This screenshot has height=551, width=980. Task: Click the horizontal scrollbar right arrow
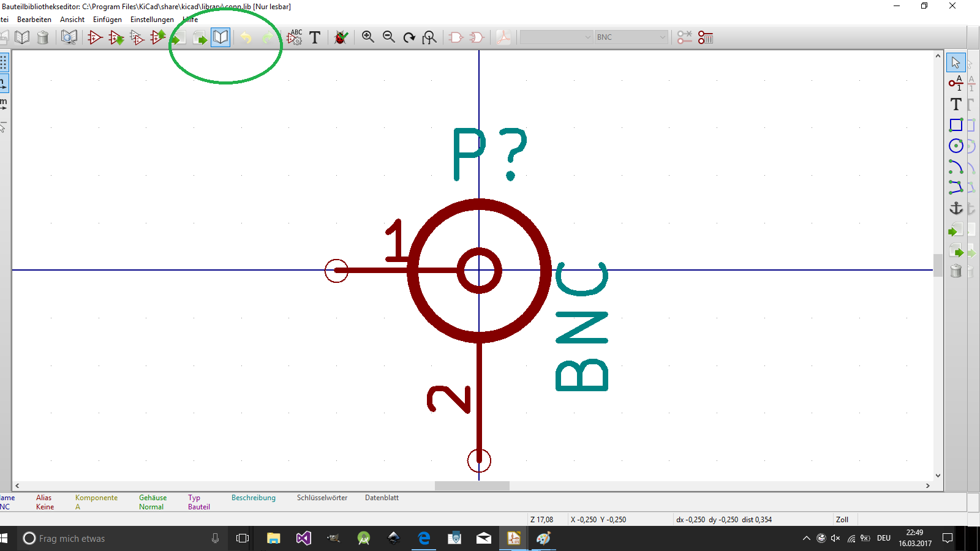(x=928, y=485)
